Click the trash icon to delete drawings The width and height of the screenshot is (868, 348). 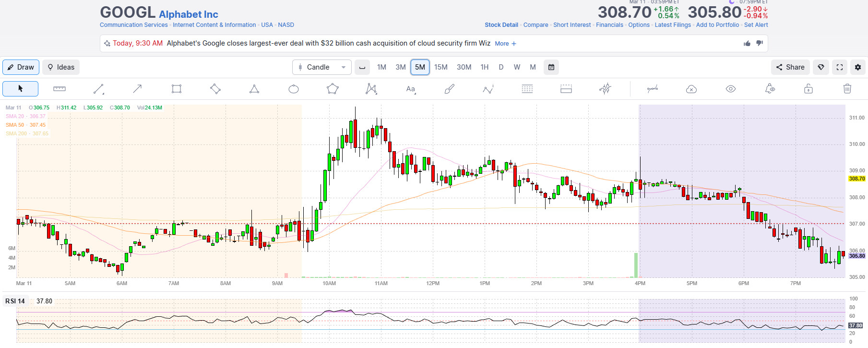pyautogui.click(x=847, y=89)
